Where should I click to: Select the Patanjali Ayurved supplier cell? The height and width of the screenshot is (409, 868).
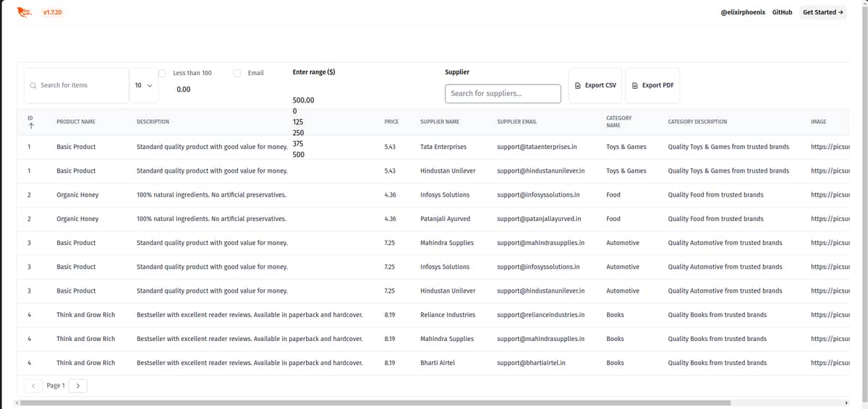[446, 219]
